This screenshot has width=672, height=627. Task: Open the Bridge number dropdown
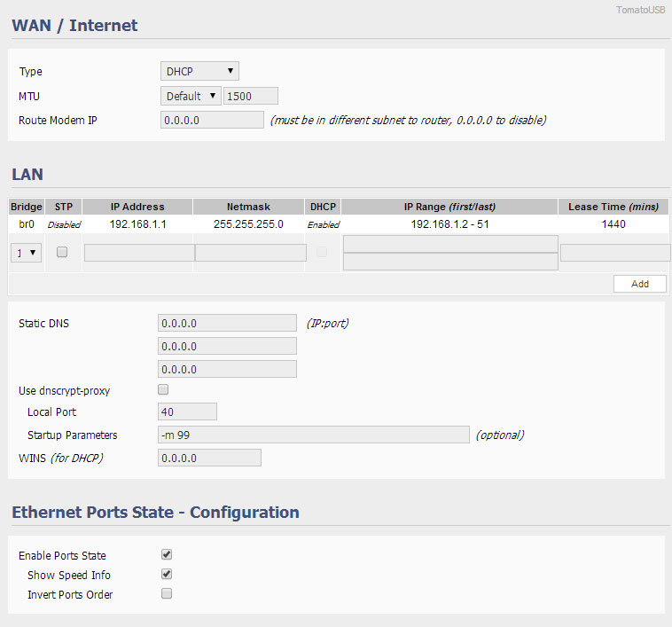pyautogui.click(x=26, y=253)
